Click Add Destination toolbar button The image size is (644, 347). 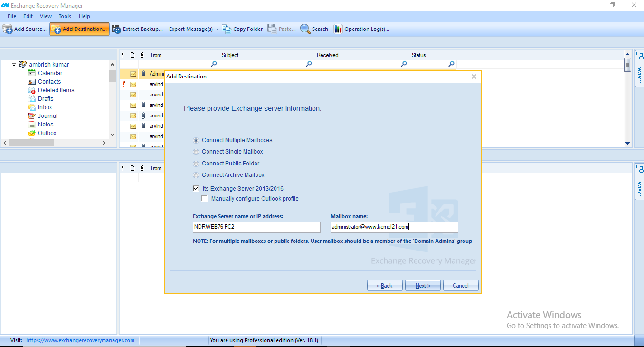[x=79, y=29]
